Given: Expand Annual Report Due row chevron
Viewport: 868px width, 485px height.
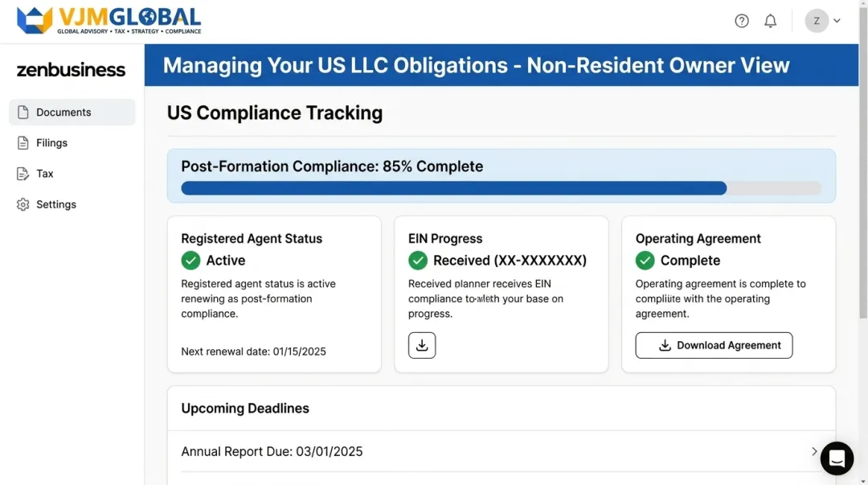Looking at the screenshot, I should click(814, 451).
